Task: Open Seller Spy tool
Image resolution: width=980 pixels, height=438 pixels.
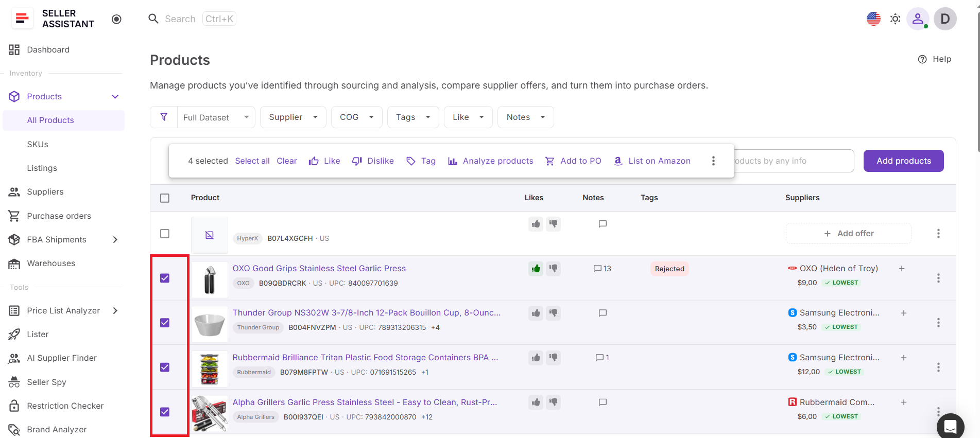Action: point(46,382)
